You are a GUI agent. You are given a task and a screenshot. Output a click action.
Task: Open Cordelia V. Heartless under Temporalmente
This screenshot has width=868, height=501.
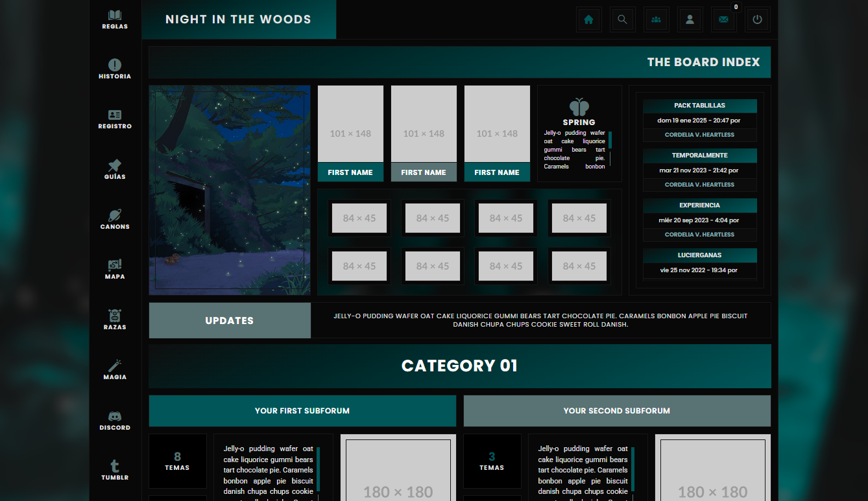click(699, 185)
